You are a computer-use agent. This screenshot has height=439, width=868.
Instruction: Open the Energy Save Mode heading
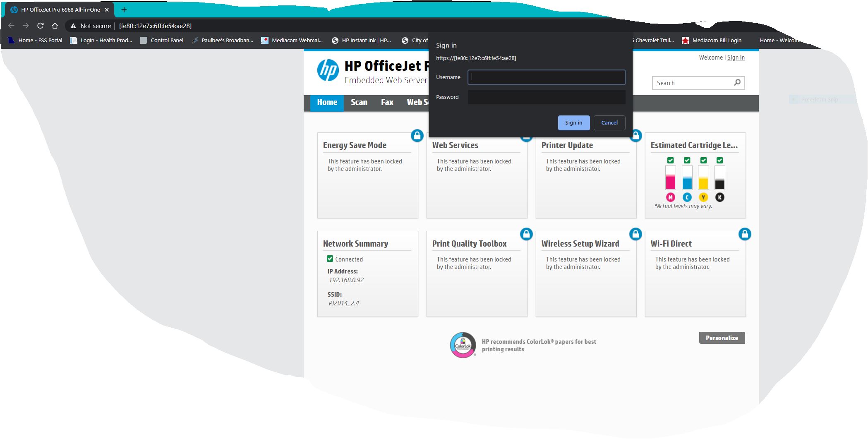(x=355, y=145)
